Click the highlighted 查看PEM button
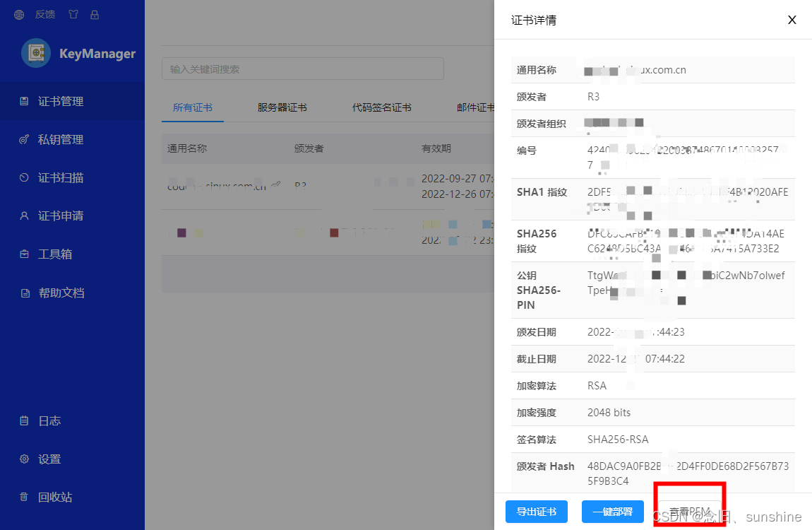 pos(689,510)
